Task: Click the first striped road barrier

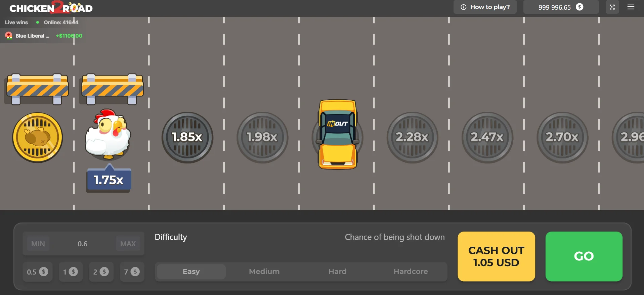Action: click(x=38, y=89)
